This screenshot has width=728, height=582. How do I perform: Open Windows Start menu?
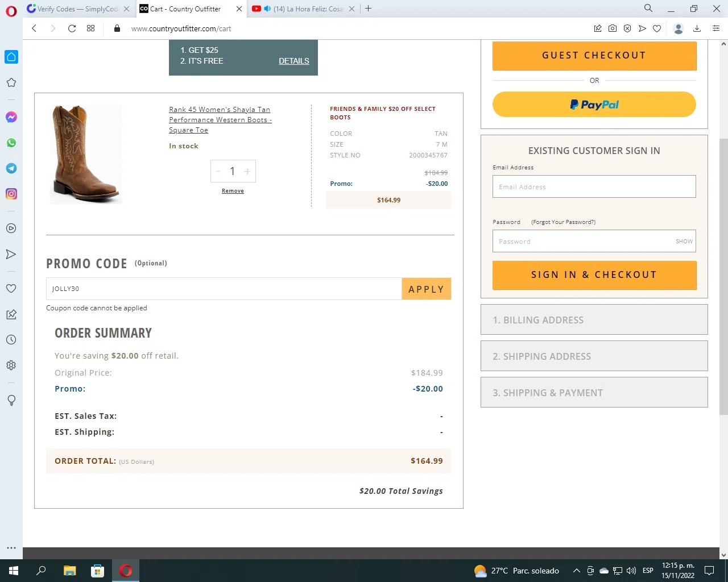[x=14, y=571]
